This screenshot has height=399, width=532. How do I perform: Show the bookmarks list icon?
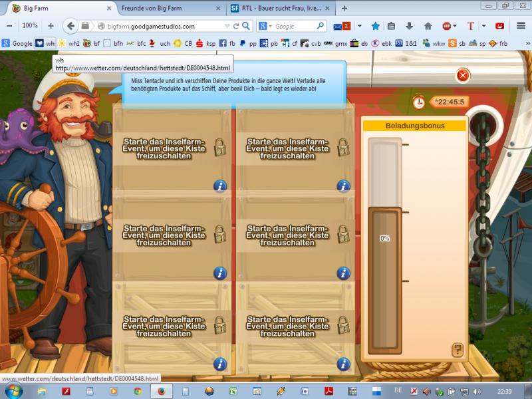pyautogui.click(x=391, y=26)
